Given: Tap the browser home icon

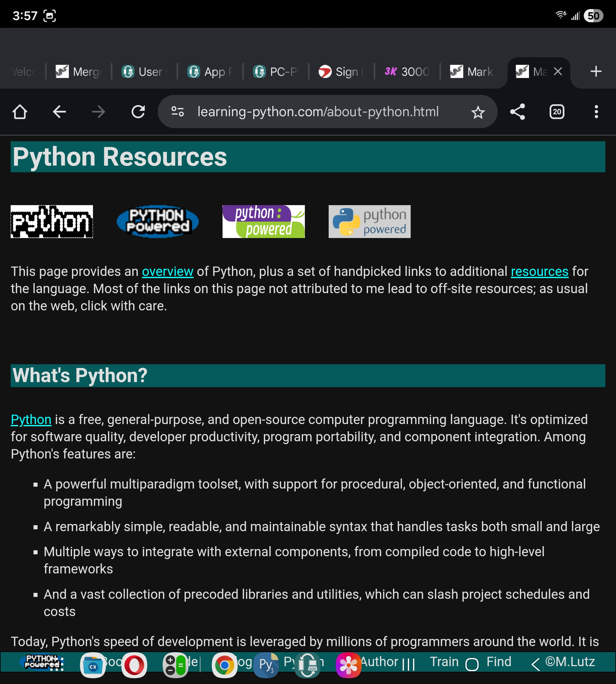Looking at the screenshot, I should tap(20, 112).
